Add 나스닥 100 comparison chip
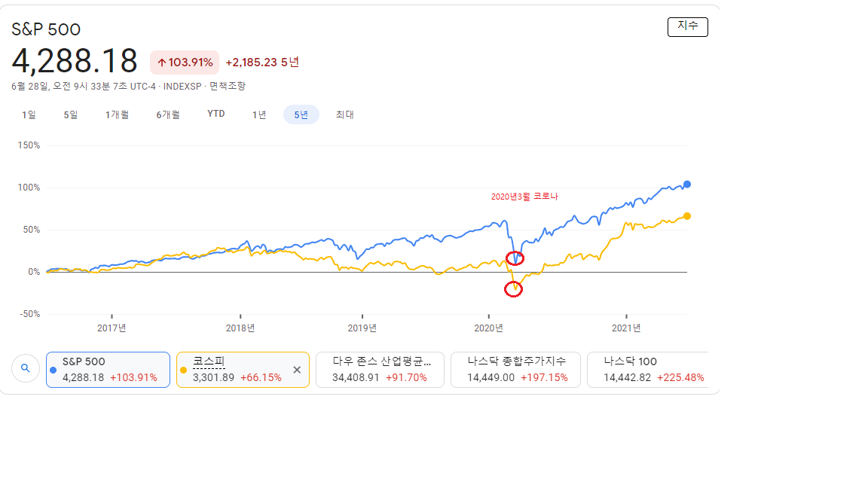Screen dimensions: 868x488 [648, 370]
